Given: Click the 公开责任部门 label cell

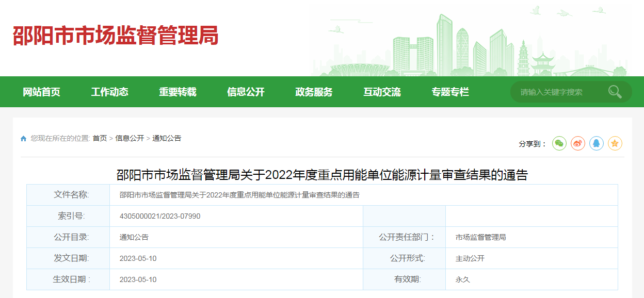Looking at the screenshot, I should pyautogui.click(x=405, y=237).
